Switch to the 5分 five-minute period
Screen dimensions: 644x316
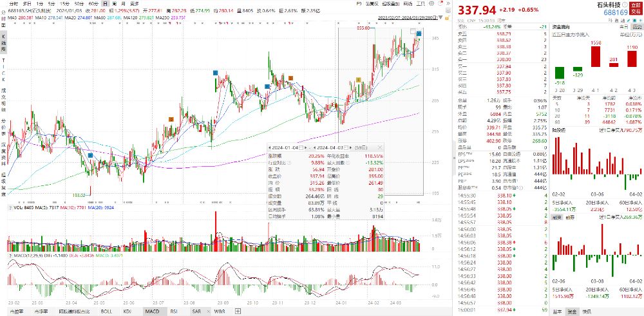(x=52, y=3)
